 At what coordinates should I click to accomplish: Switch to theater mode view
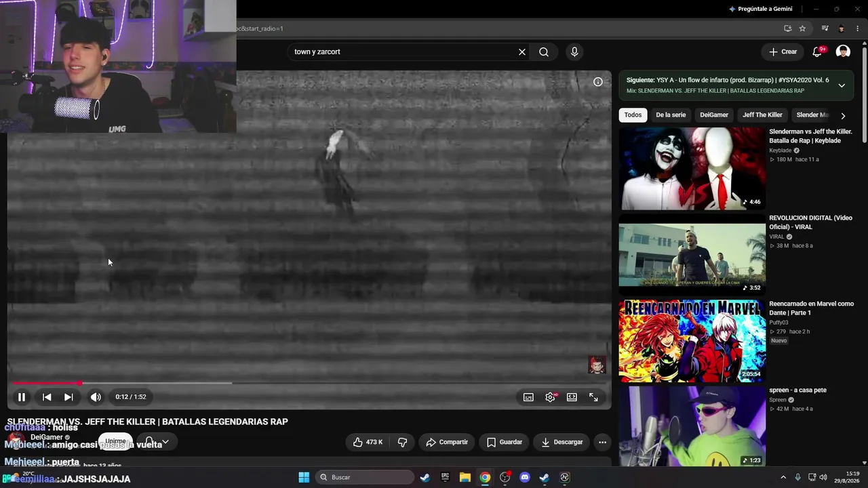pos(572,397)
